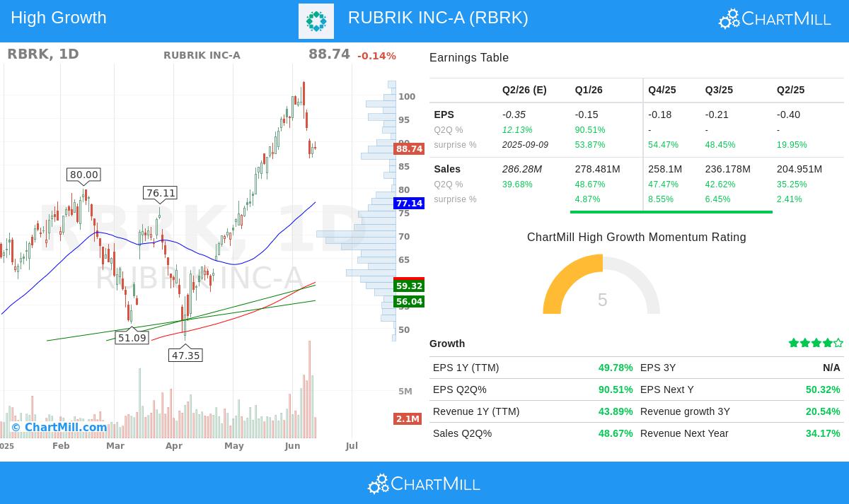This screenshot has height=504, width=849.
Task: Select the 'Q1/26' column header
Action: point(589,90)
